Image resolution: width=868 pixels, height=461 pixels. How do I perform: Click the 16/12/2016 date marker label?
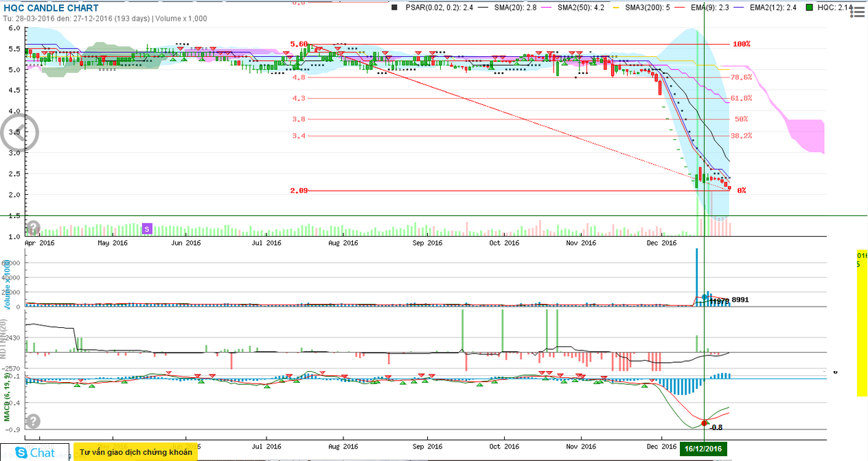click(x=703, y=449)
